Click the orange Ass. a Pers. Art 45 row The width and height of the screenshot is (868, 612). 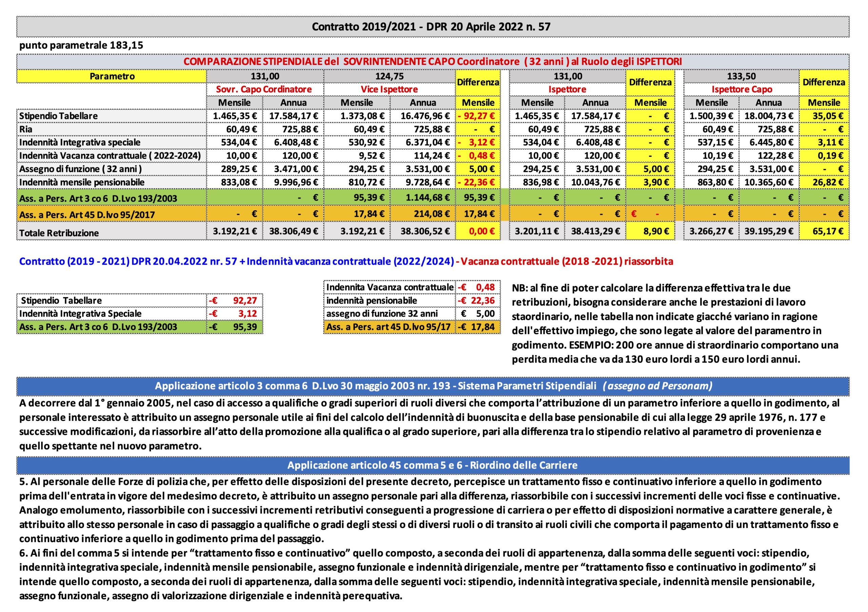point(433,213)
